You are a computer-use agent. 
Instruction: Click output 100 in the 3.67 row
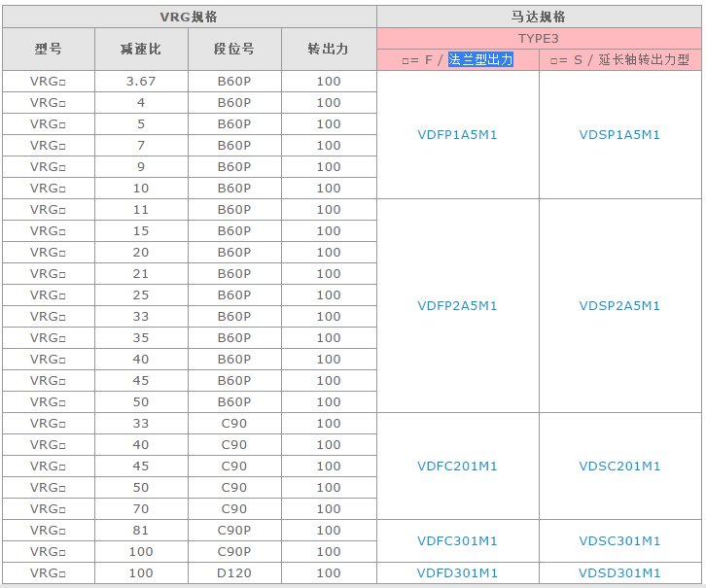(x=329, y=81)
